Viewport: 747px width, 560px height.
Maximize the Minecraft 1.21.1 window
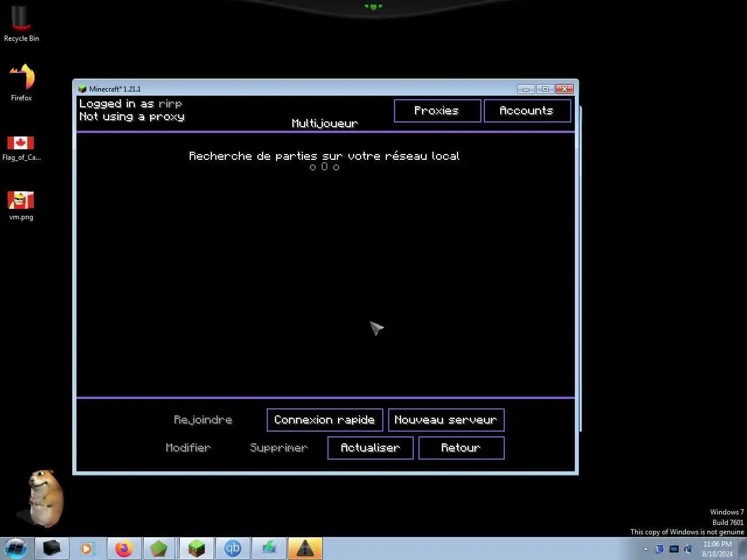545,89
